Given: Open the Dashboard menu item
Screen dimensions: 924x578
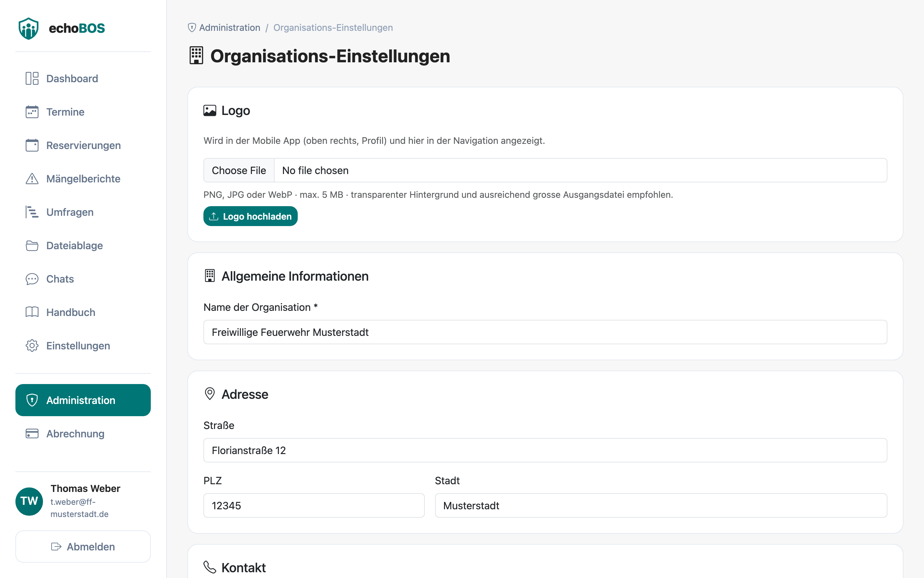Looking at the screenshot, I should coord(83,78).
